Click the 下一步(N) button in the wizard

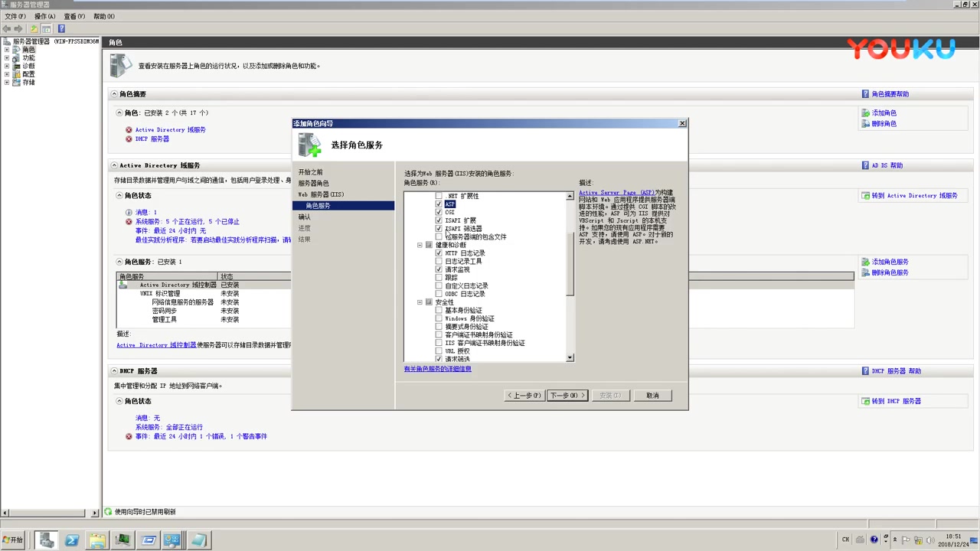point(565,395)
